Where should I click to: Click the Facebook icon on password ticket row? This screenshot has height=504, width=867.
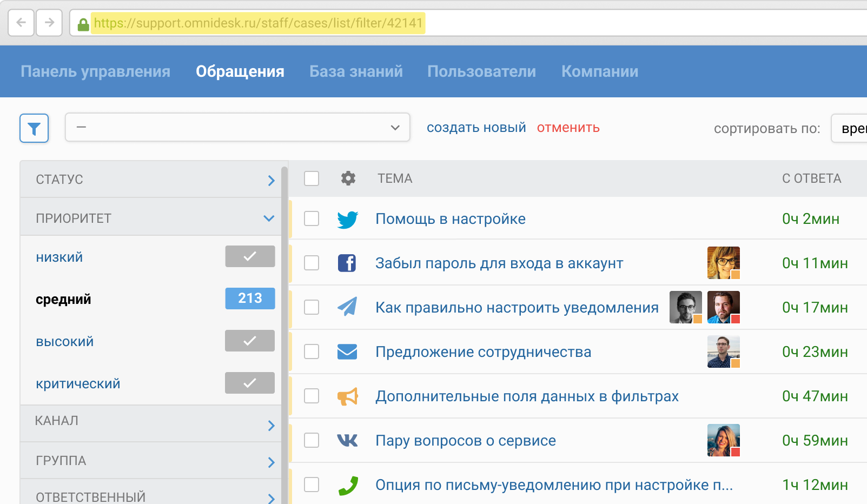pyautogui.click(x=347, y=263)
